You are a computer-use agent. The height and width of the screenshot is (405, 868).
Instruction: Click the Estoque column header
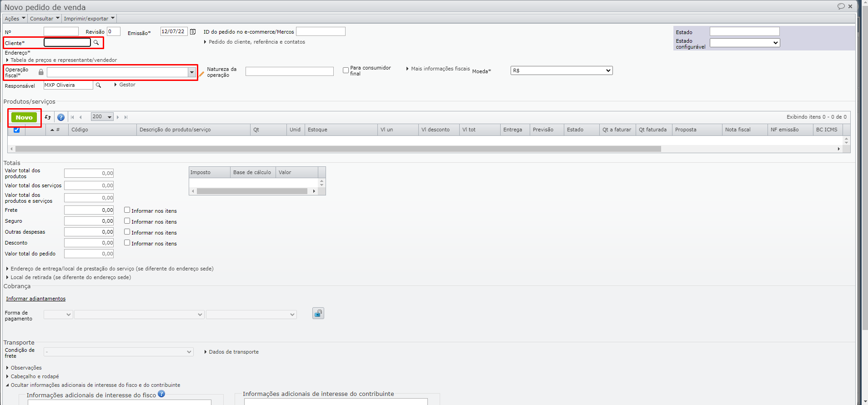click(341, 130)
